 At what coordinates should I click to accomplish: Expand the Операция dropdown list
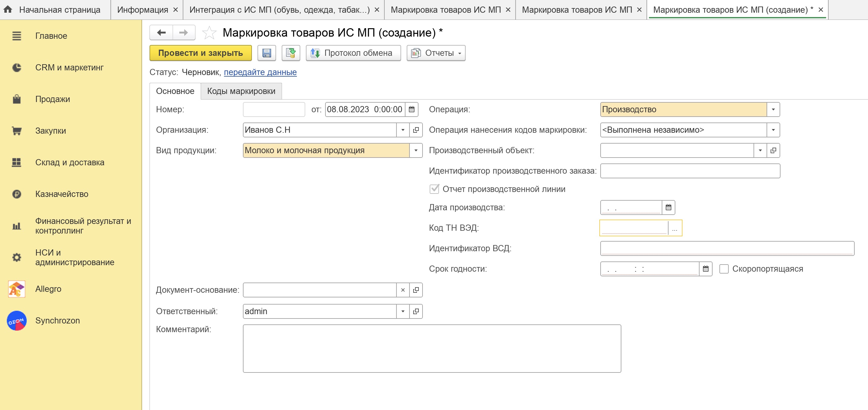(x=773, y=109)
